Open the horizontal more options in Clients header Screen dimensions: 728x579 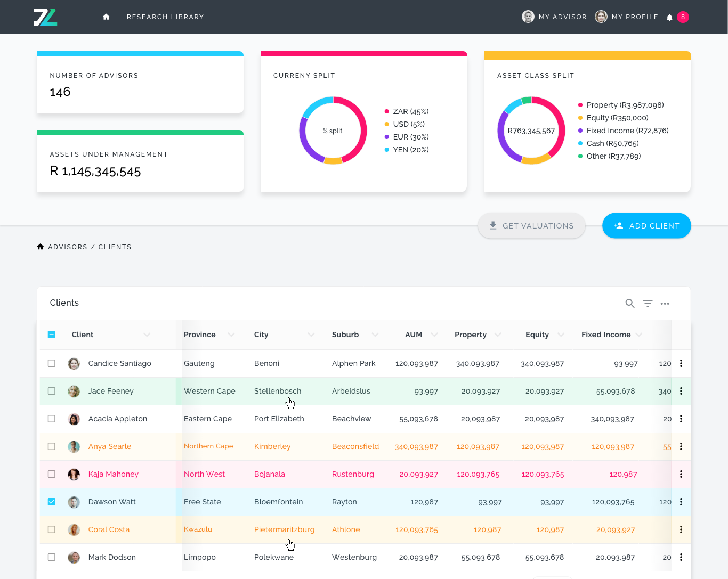pyautogui.click(x=665, y=304)
